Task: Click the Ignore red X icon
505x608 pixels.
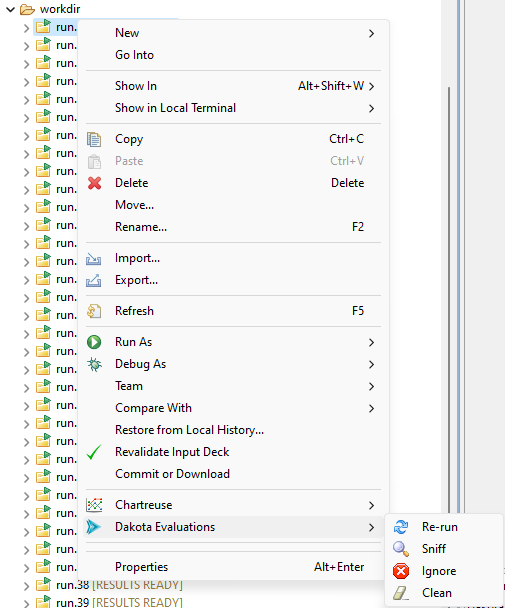Action: (x=401, y=571)
